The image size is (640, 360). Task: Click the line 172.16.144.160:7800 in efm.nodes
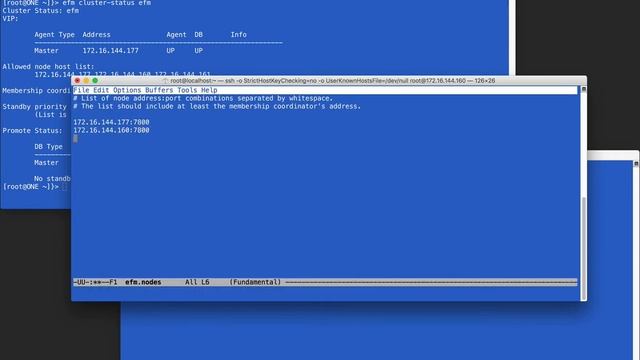coord(111,130)
